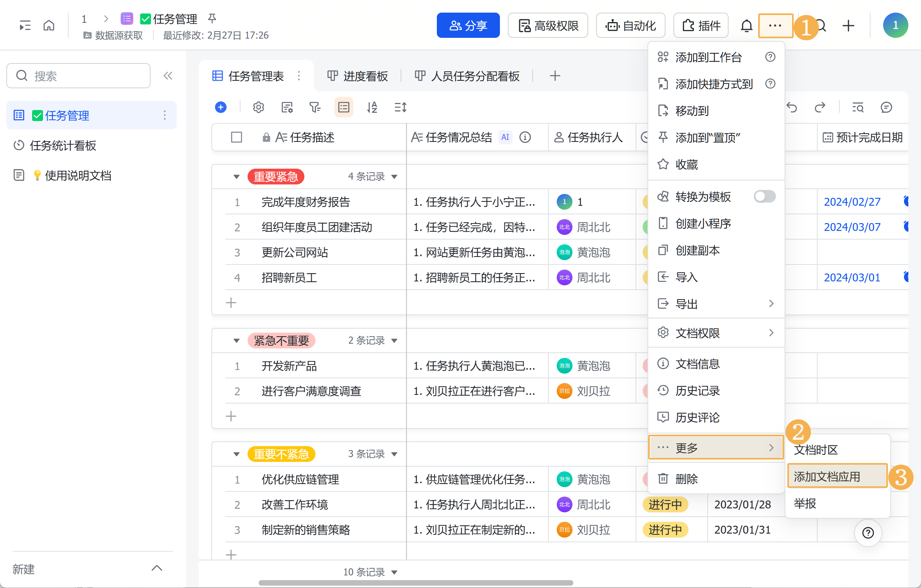Screen dimensions: 921x588
Task: Click the 预计完成日期 column header
Action: [x=863, y=137]
